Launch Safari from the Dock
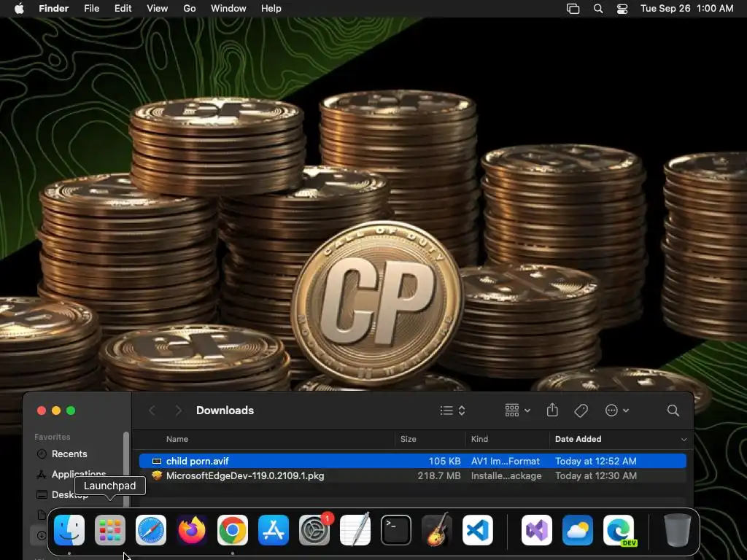 pos(151,530)
